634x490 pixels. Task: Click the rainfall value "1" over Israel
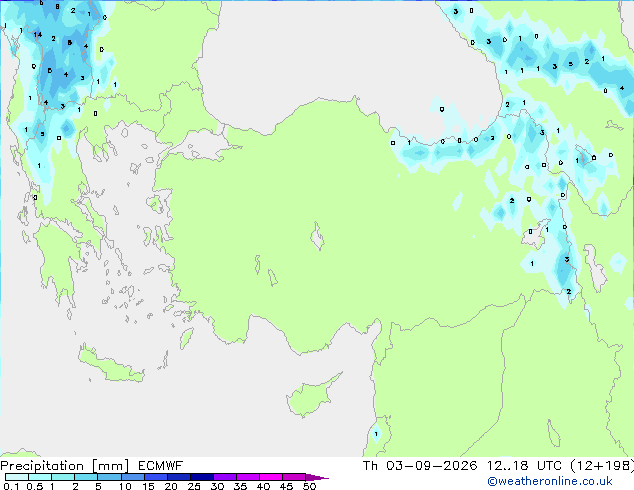376,434
